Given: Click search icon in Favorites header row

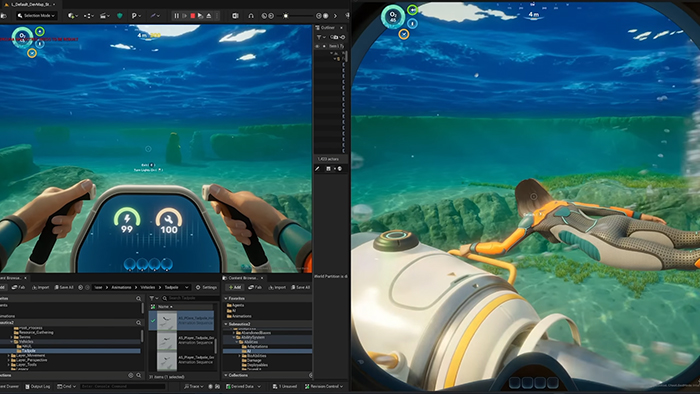Looking at the screenshot, I should pyautogui.click(x=138, y=299).
